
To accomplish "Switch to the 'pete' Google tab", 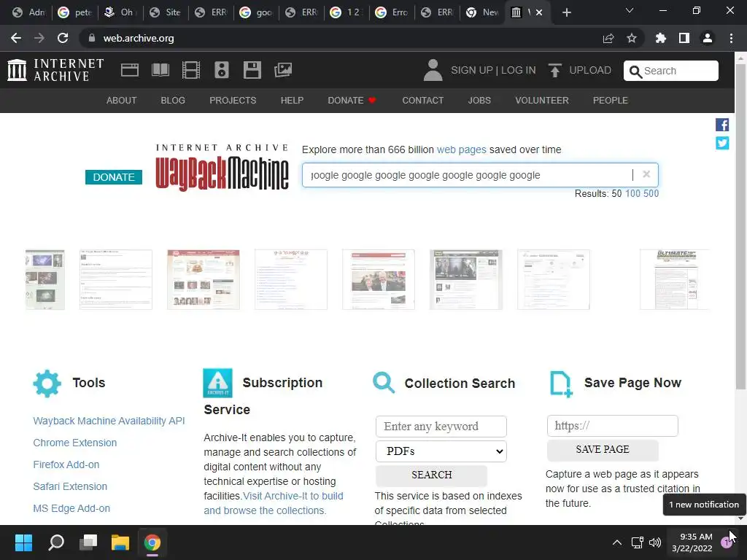I will (x=75, y=12).
